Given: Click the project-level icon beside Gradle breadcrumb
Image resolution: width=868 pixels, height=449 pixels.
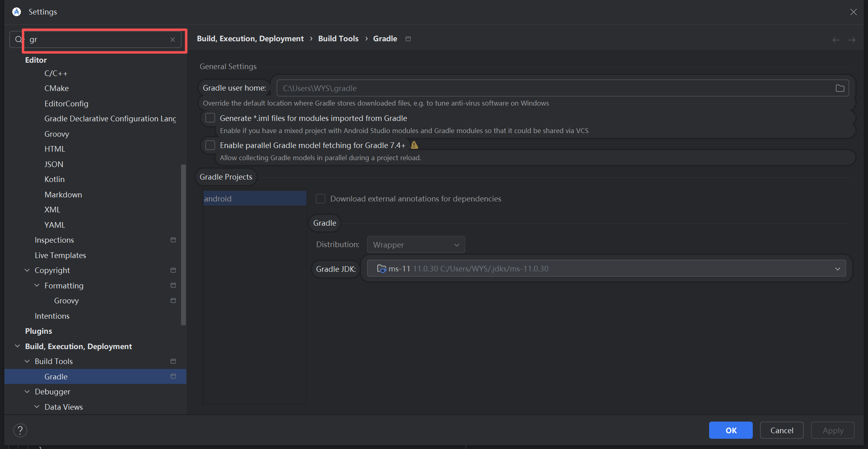Looking at the screenshot, I should pos(408,39).
